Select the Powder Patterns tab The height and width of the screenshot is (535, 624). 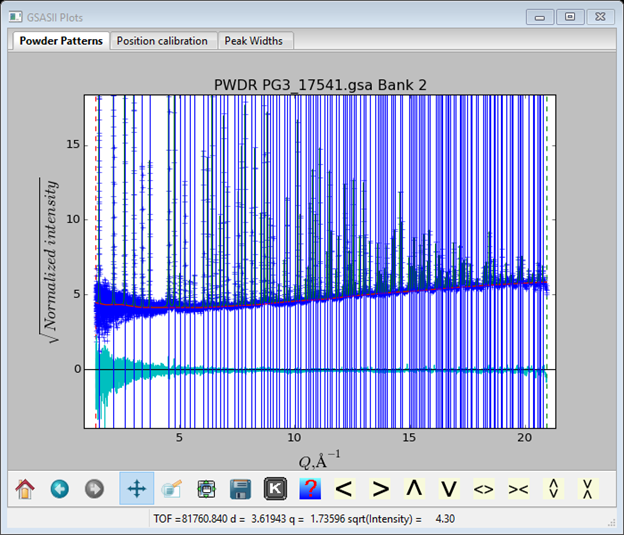coord(60,41)
